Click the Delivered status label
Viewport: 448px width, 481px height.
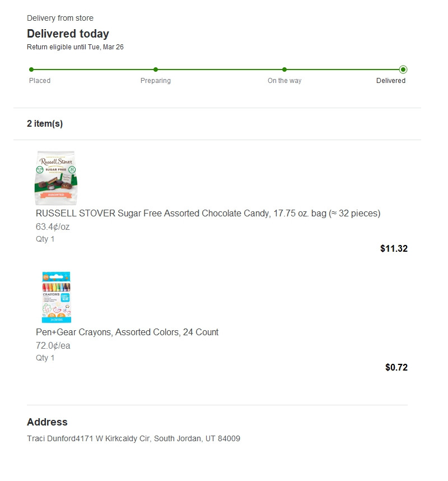click(x=391, y=81)
